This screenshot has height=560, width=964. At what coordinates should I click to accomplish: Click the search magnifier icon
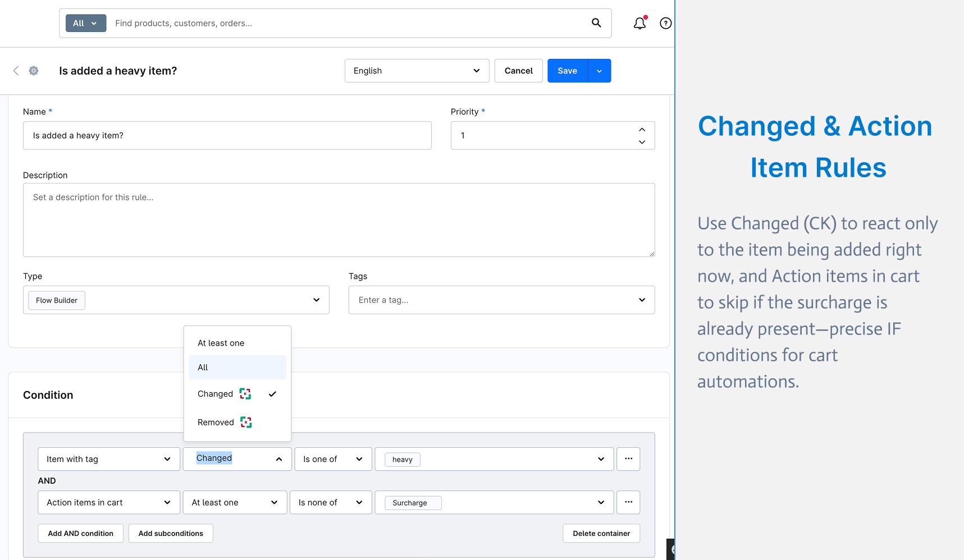coord(596,23)
